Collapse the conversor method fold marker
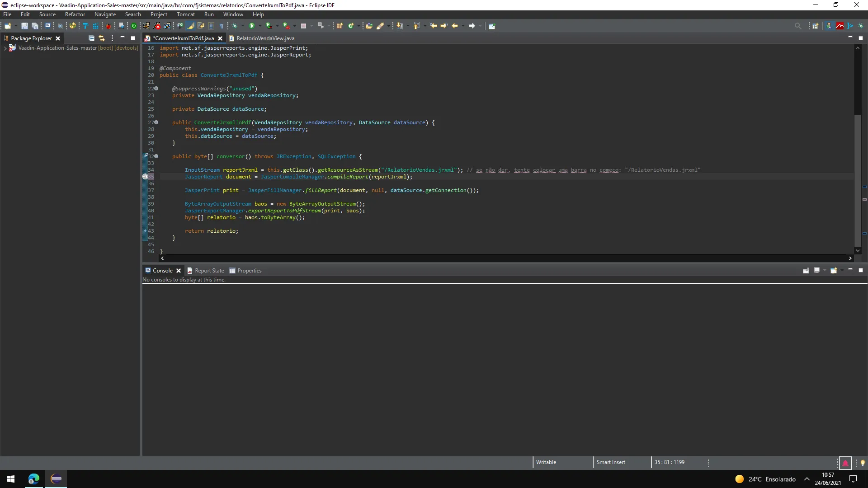The image size is (868, 488). tap(156, 156)
